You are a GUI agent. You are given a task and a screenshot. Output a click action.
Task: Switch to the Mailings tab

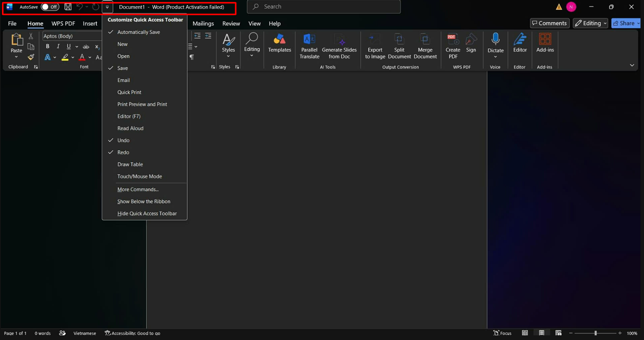pos(203,23)
